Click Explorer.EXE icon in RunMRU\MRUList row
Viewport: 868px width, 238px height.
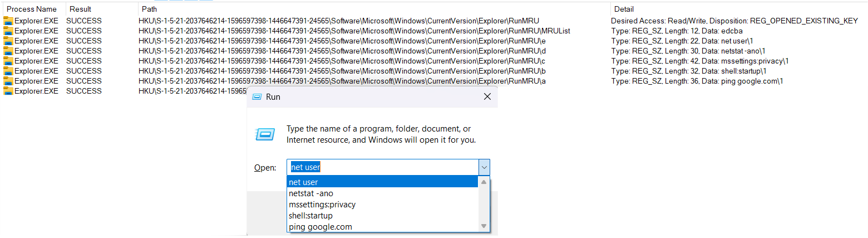[8, 31]
